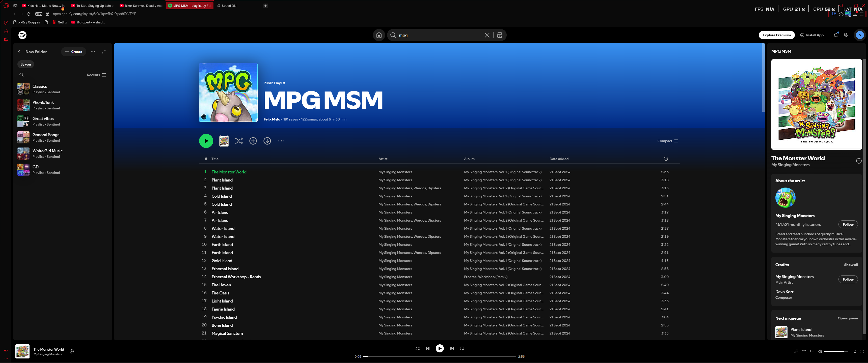
Task: Open the Compact view dropdown
Action: tap(667, 141)
